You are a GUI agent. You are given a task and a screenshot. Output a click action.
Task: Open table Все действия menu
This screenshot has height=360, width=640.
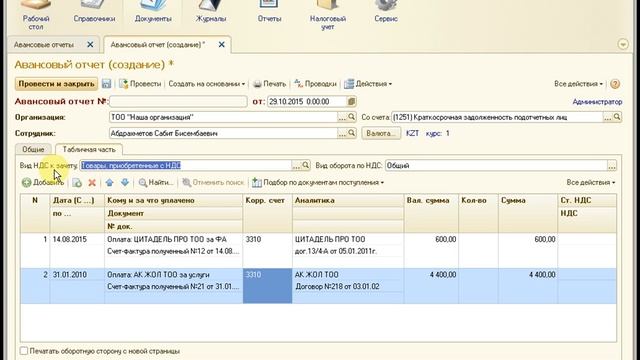(591, 182)
